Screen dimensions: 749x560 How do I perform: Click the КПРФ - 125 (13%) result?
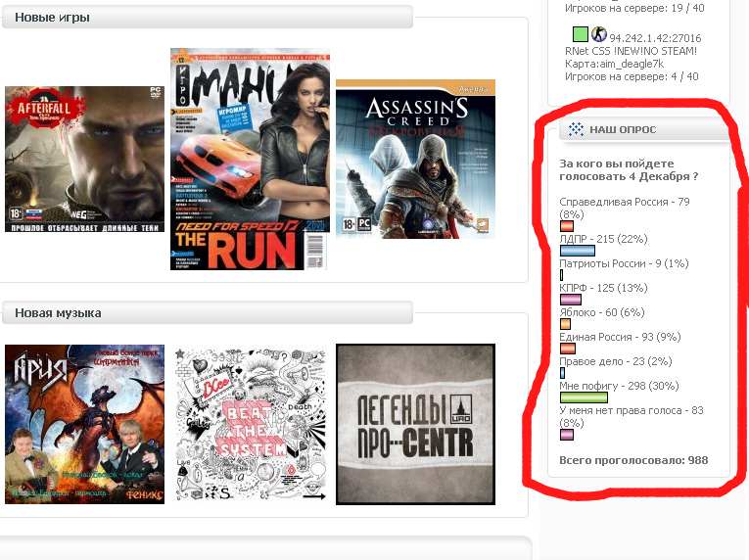(x=603, y=288)
